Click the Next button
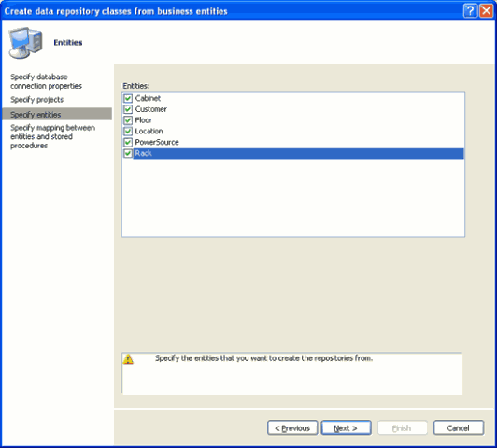The image size is (497, 448). (346, 428)
